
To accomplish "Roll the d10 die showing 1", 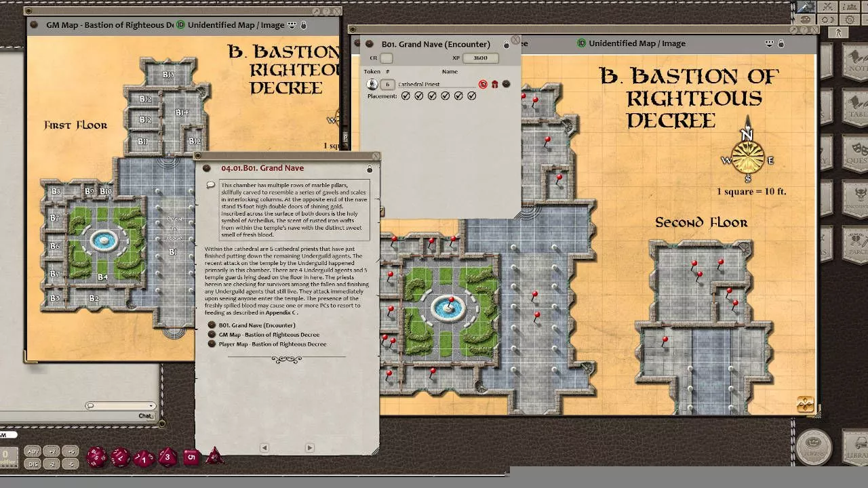I will (x=144, y=458).
